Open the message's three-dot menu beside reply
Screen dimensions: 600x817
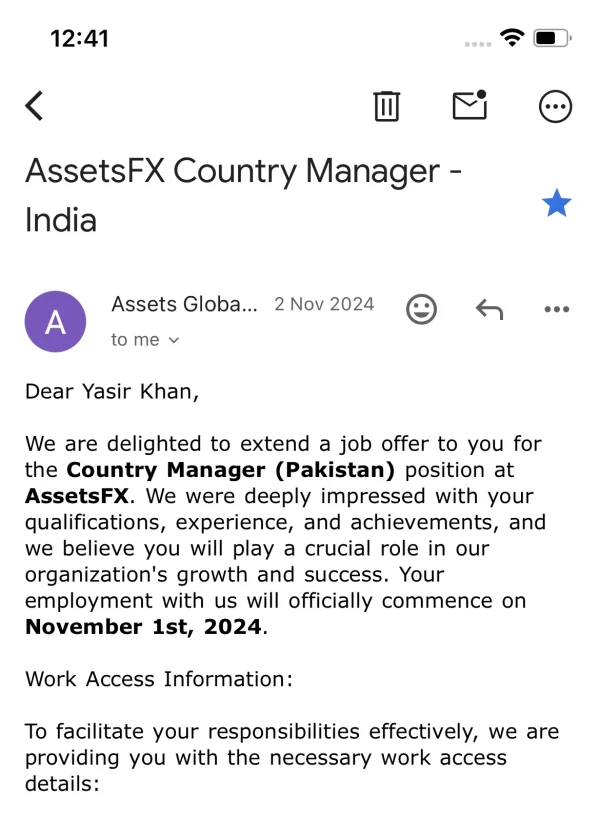tap(556, 309)
